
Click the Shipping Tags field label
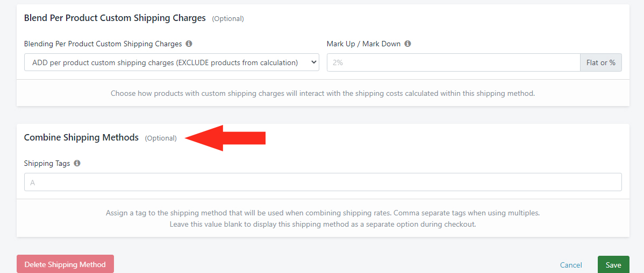(x=47, y=163)
